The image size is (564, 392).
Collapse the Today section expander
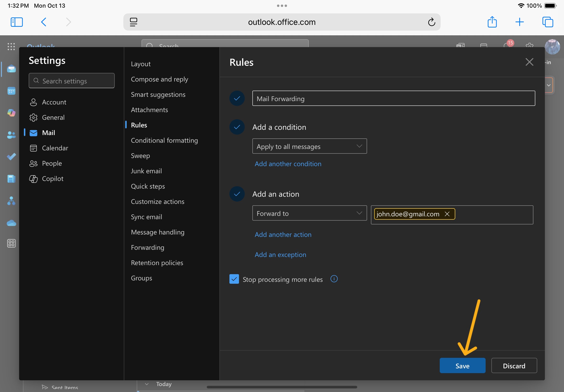click(146, 384)
